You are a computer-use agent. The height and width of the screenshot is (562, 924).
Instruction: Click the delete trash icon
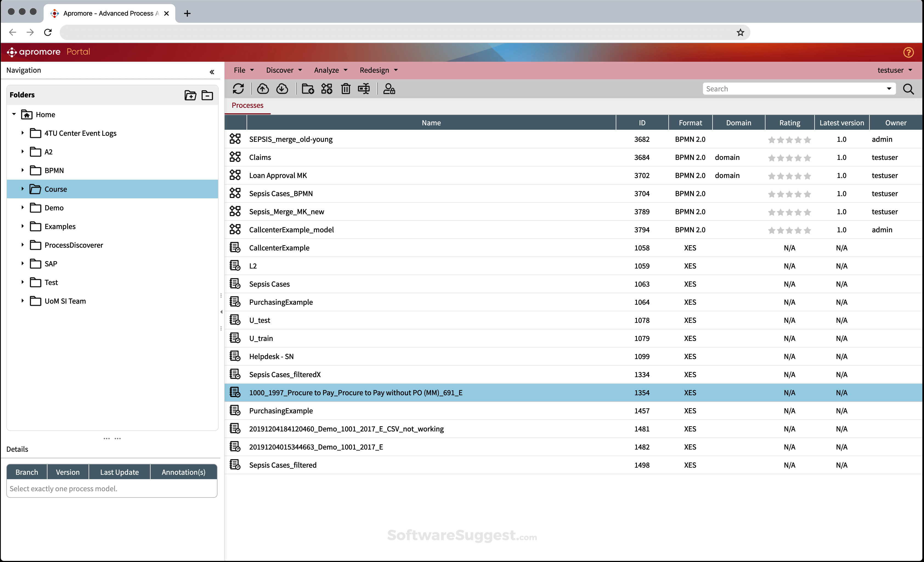(x=346, y=89)
